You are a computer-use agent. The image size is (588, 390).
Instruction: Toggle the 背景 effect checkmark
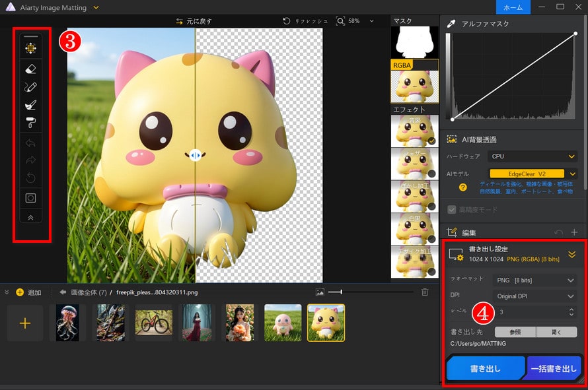431,141
